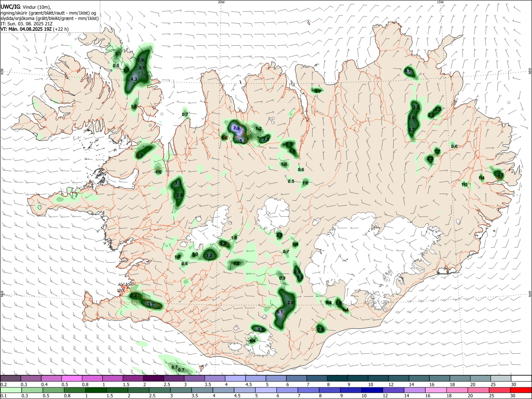Click the light lavender 4 mm snow-scale swatch

[235, 379]
